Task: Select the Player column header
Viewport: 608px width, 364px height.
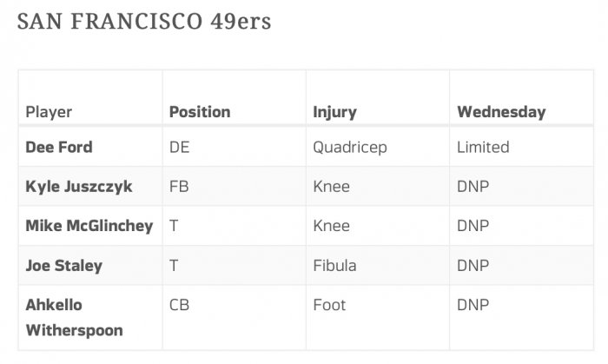Action: point(49,112)
